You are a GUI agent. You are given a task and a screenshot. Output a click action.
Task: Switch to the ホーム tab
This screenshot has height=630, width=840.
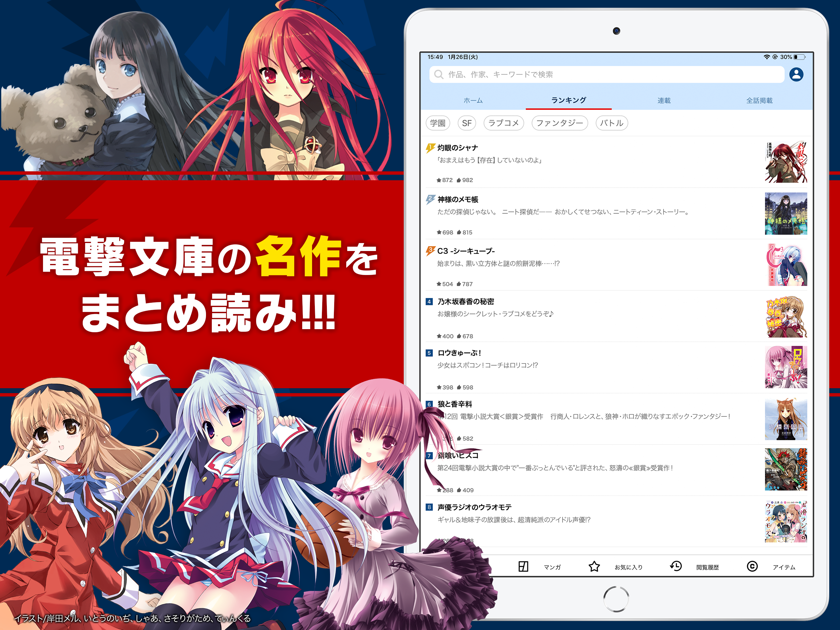[x=473, y=101]
